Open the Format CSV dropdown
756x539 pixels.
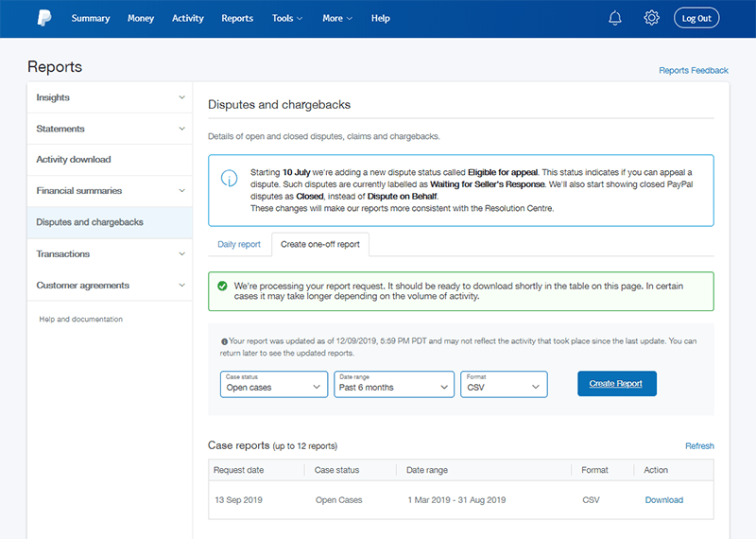[504, 384]
